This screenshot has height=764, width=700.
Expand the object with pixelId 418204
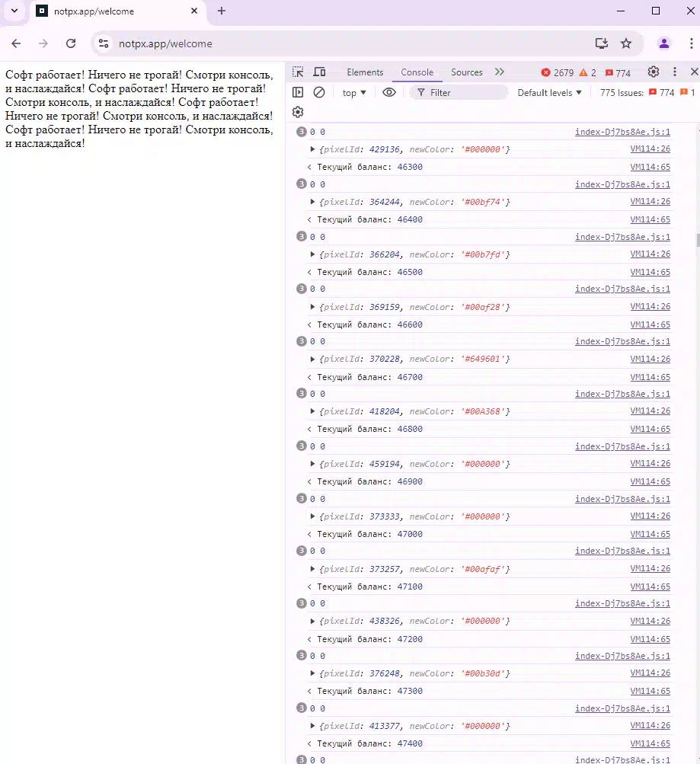pyautogui.click(x=312, y=411)
